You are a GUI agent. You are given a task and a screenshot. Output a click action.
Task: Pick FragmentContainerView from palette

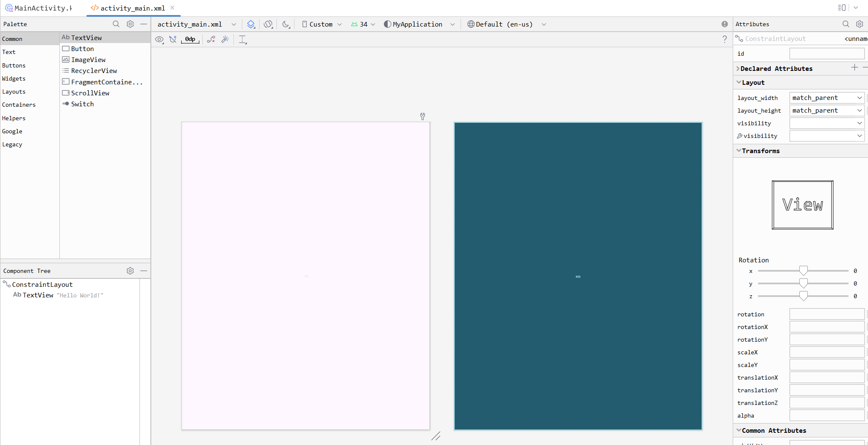click(x=105, y=82)
